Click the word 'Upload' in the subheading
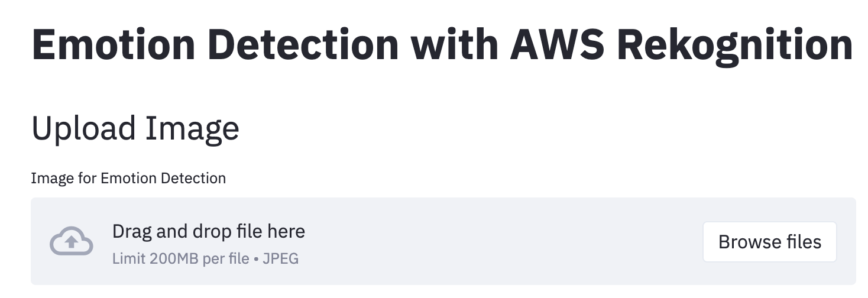Image resolution: width=868 pixels, height=298 pixels. (84, 128)
